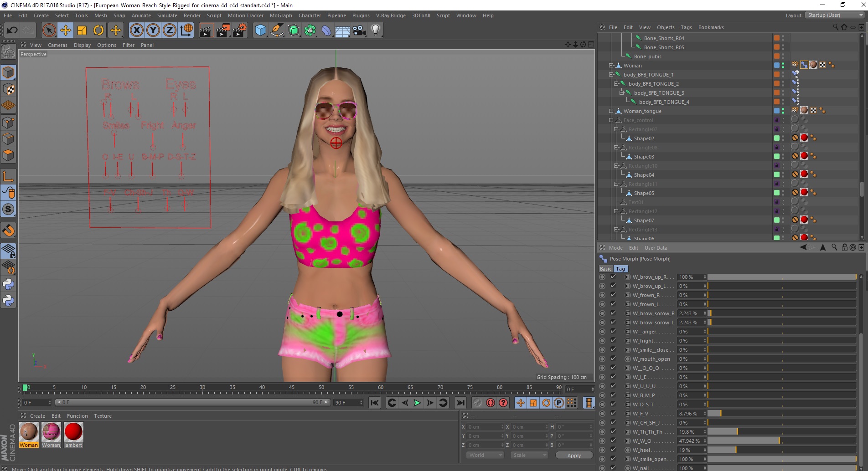Enable Polygons mode in left toolbar

[8, 155]
